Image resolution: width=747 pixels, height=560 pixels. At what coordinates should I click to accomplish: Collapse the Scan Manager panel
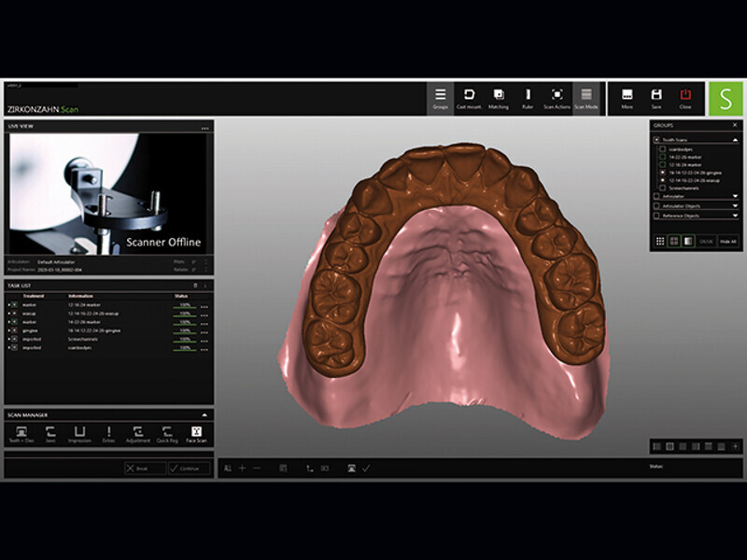tap(204, 414)
